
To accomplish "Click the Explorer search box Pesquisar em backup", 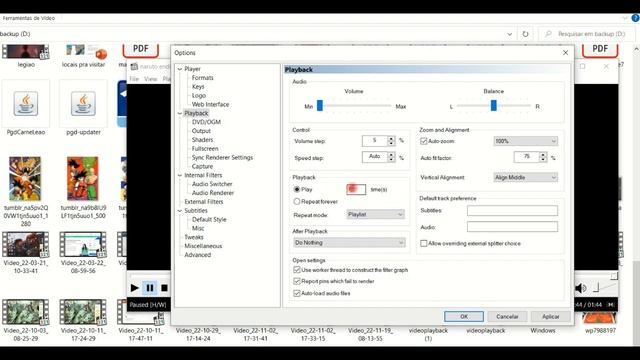I will point(587,34).
